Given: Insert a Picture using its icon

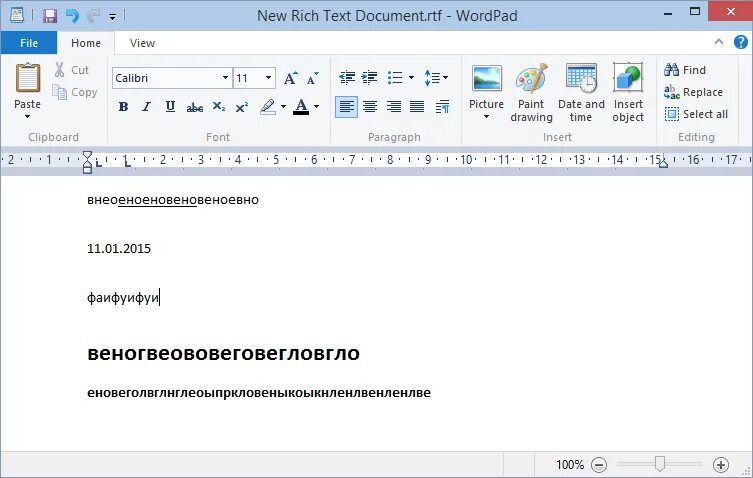Looking at the screenshot, I should pyautogui.click(x=486, y=79).
